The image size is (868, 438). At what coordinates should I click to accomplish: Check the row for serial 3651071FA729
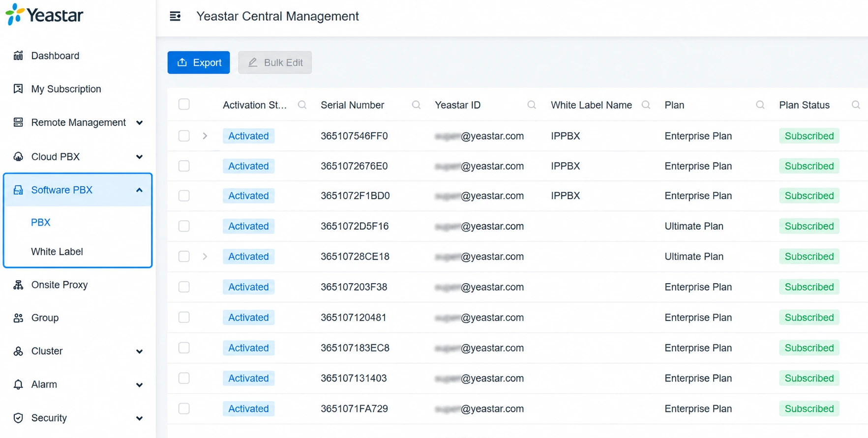pyautogui.click(x=184, y=409)
